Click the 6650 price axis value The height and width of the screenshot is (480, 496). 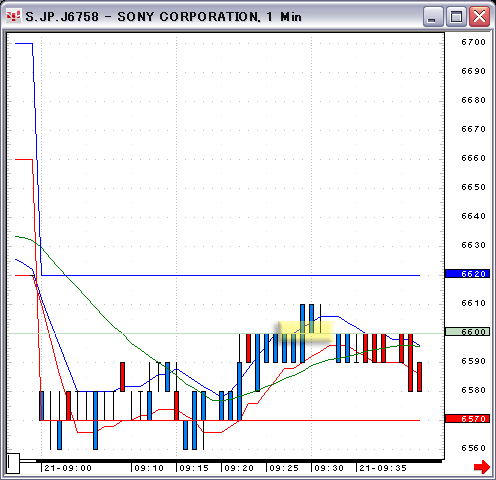473,187
